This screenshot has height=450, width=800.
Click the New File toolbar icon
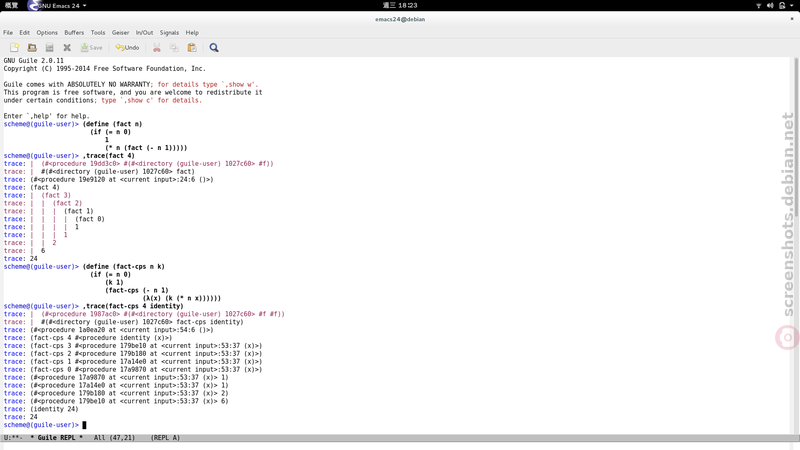click(14, 47)
